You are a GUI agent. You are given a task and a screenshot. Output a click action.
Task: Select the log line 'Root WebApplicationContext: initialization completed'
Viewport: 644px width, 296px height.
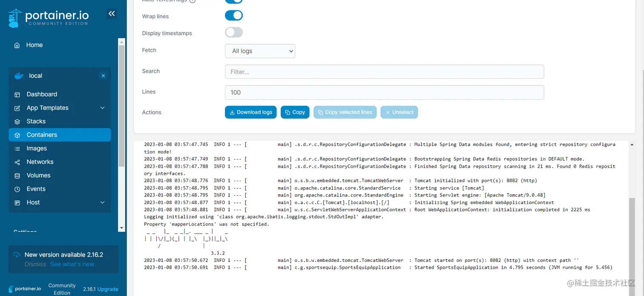pyautogui.click(x=367, y=210)
